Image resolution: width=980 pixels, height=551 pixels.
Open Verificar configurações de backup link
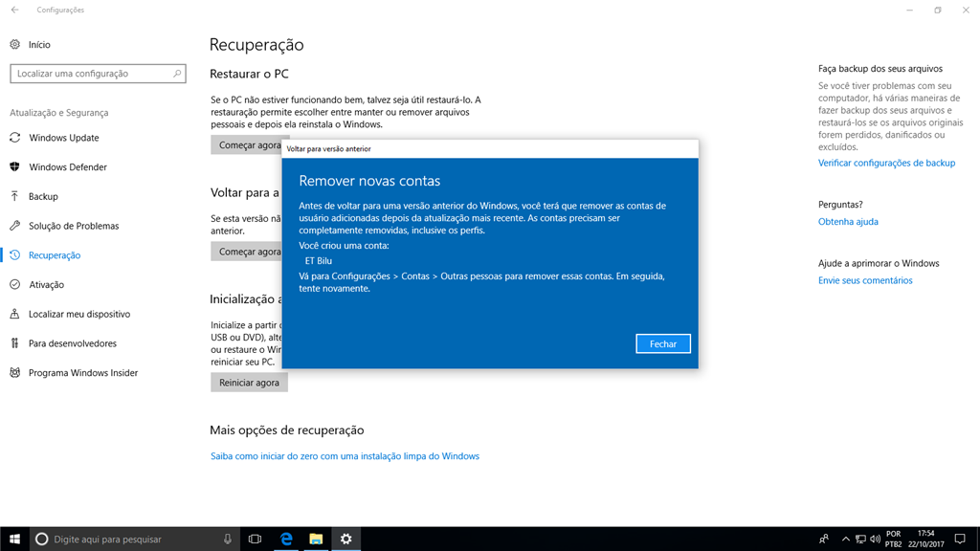[886, 163]
